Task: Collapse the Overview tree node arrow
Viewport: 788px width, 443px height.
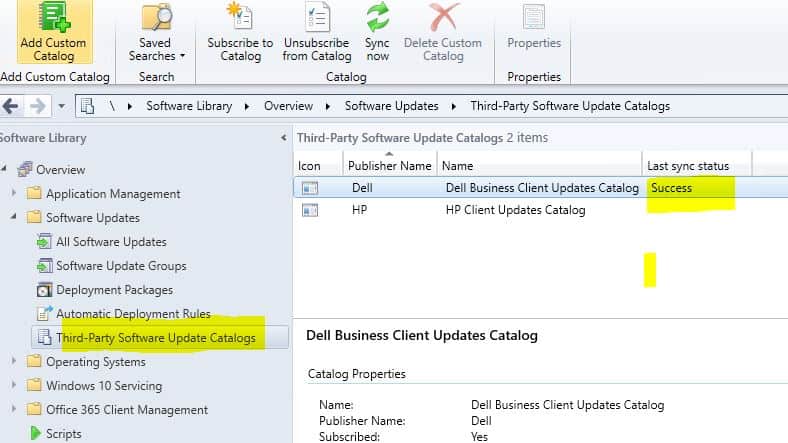Action: click(4, 168)
